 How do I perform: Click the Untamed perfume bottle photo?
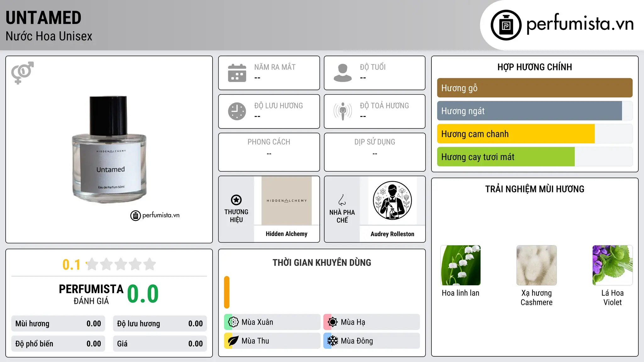point(109,149)
